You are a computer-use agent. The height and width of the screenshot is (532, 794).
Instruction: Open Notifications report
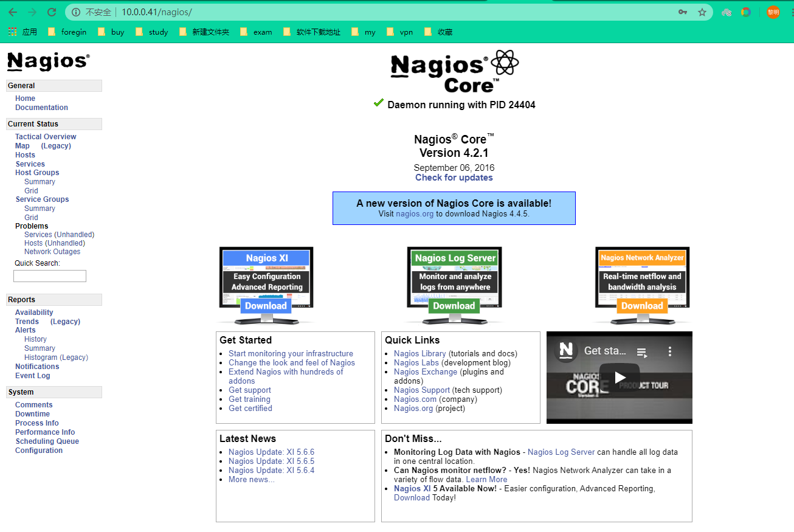click(x=37, y=367)
